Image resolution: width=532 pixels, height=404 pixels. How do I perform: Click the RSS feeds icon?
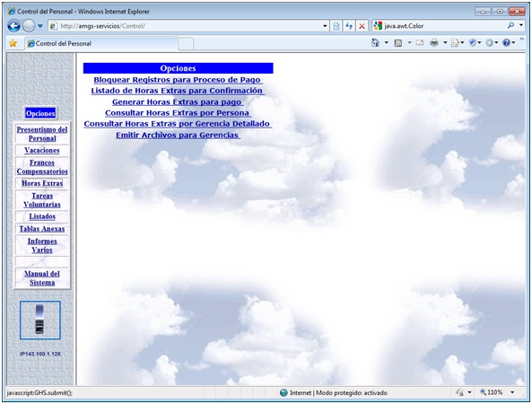point(398,43)
